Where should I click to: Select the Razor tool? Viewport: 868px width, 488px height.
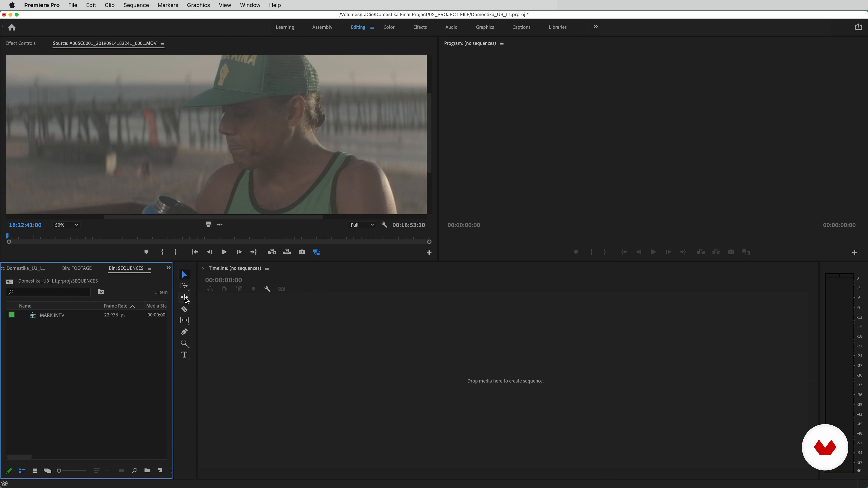184,309
